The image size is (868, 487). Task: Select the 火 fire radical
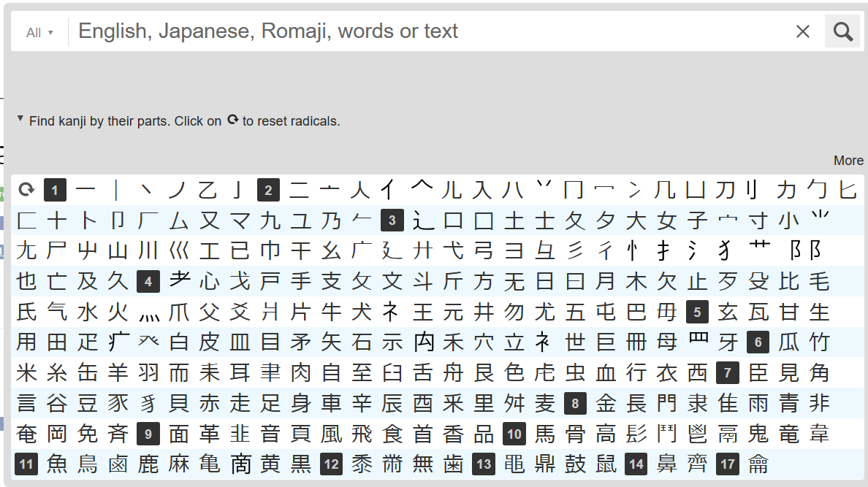tap(118, 312)
